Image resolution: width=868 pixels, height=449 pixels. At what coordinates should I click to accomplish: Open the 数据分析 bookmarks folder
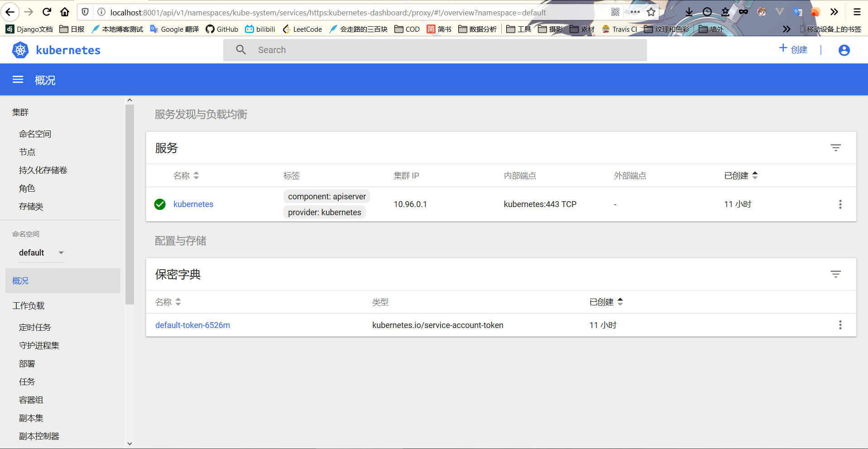(x=477, y=29)
